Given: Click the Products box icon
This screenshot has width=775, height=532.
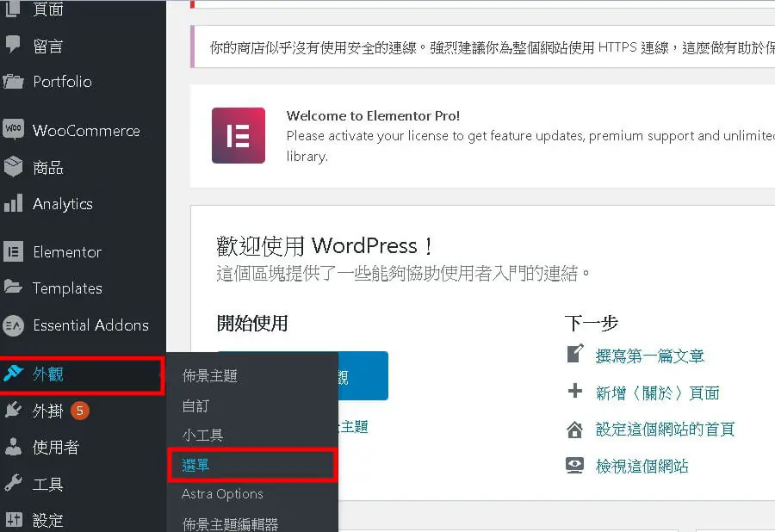Looking at the screenshot, I should 13,167.
